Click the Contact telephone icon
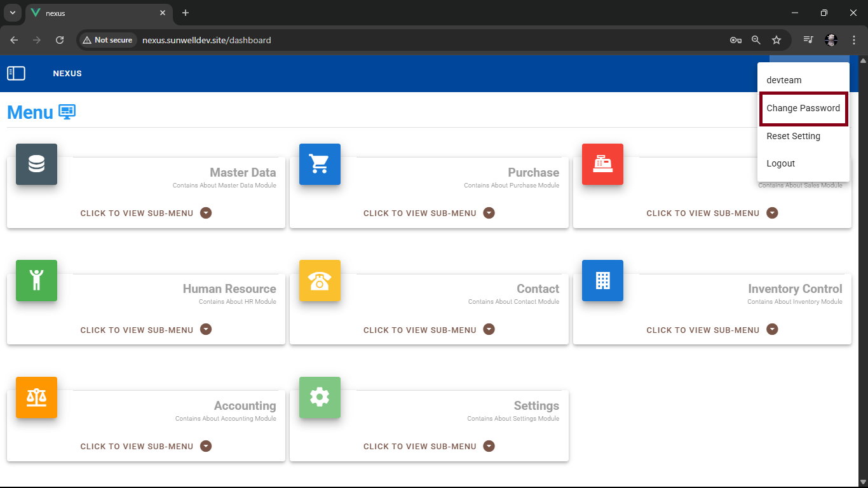This screenshot has width=868, height=488. [x=320, y=280]
